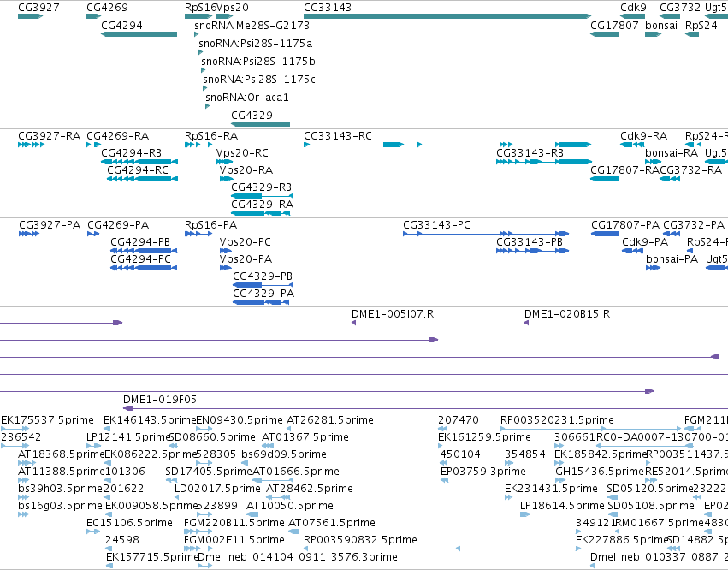The image size is (728, 570).
Task: Select the RpS16-PA protein label
Action: pos(210,225)
